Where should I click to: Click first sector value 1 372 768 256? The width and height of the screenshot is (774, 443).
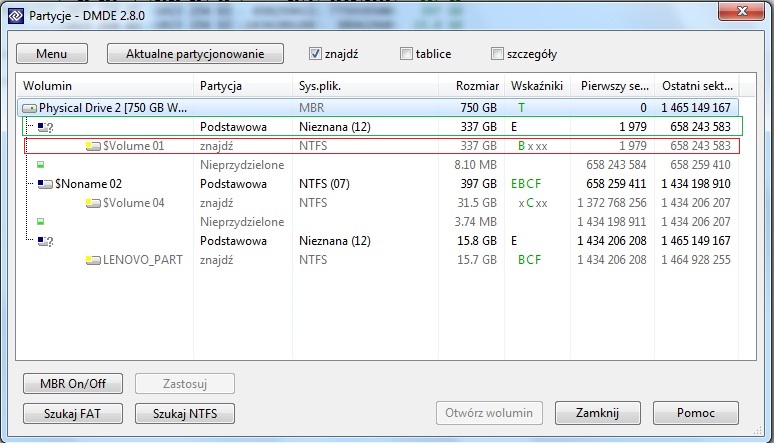click(x=612, y=203)
